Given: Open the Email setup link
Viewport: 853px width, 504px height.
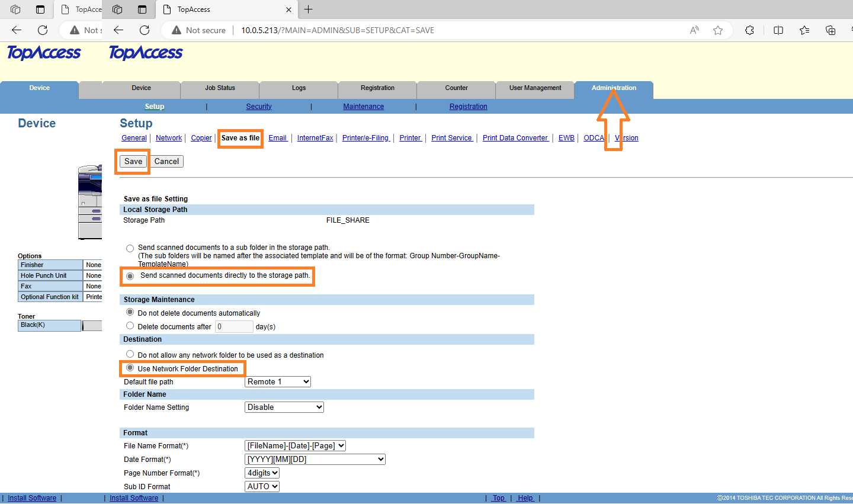Looking at the screenshot, I should click(277, 138).
